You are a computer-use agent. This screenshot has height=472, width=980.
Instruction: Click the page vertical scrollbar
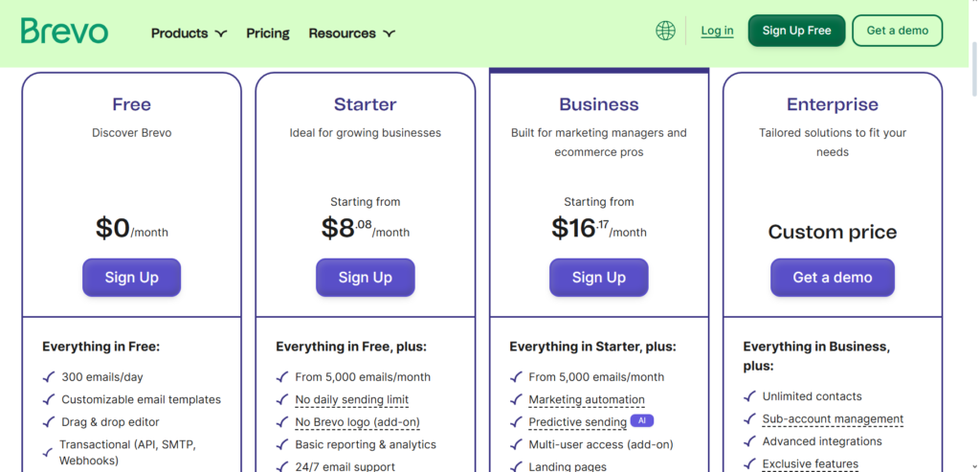pyautogui.click(x=974, y=69)
